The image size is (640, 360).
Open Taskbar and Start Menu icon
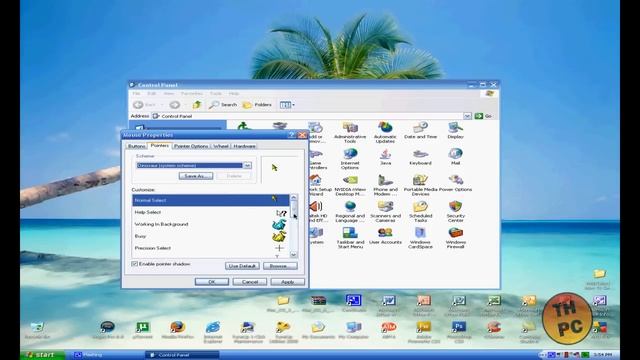(350, 238)
